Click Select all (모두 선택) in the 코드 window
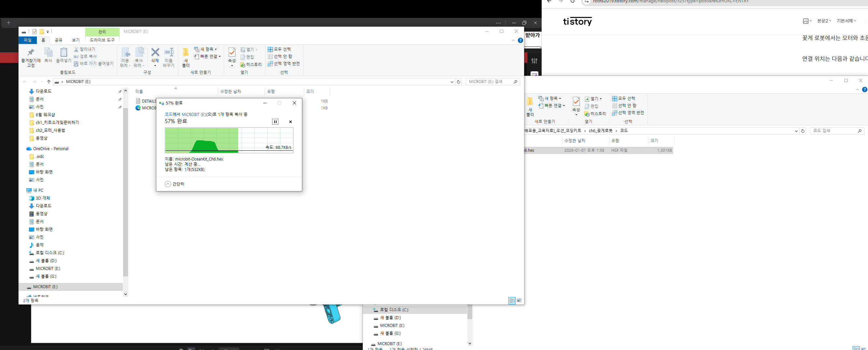Screen dimensions: 868x350 (x=624, y=98)
